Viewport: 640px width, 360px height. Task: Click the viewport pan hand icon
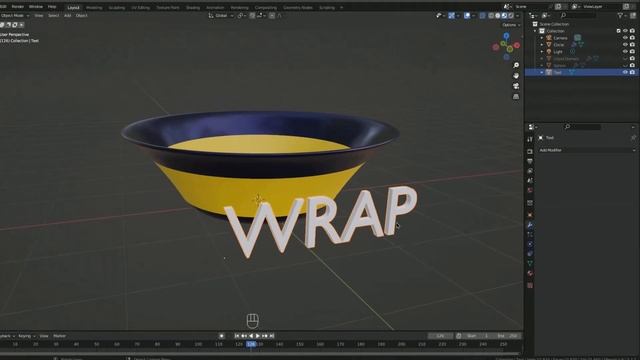(516, 76)
